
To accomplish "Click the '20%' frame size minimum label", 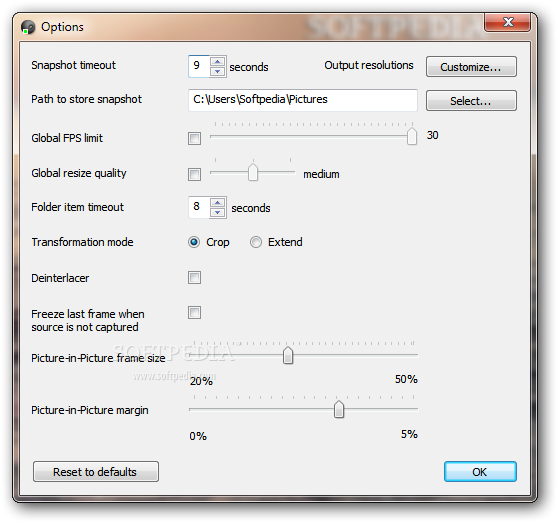I will pyautogui.click(x=201, y=381).
